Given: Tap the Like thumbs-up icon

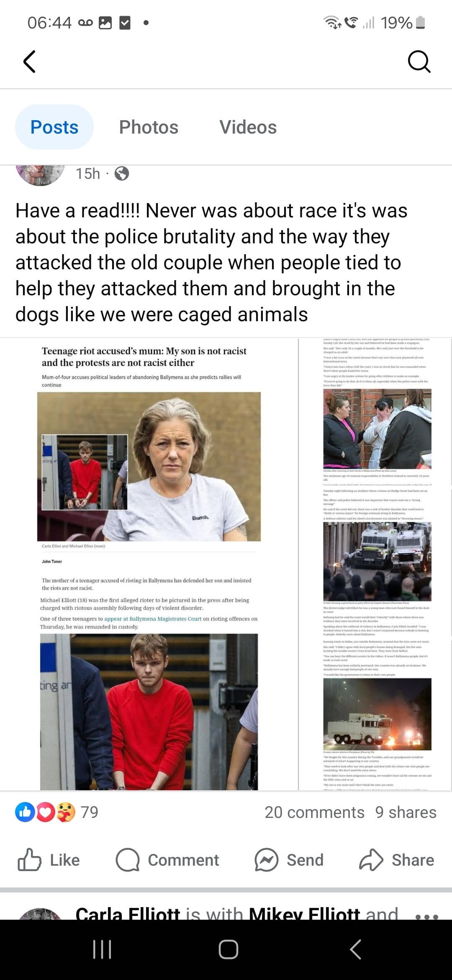Looking at the screenshot, I should point(29,860).
